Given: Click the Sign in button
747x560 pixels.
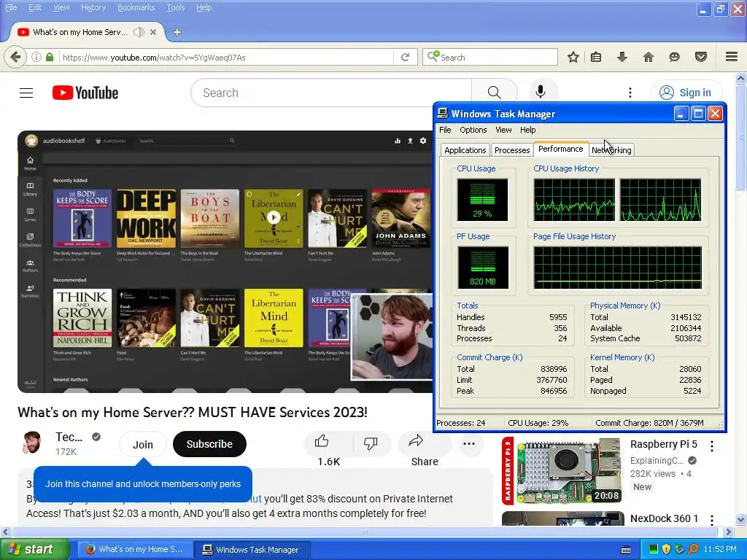Looking at the screenshot, I should click(686, 93).
